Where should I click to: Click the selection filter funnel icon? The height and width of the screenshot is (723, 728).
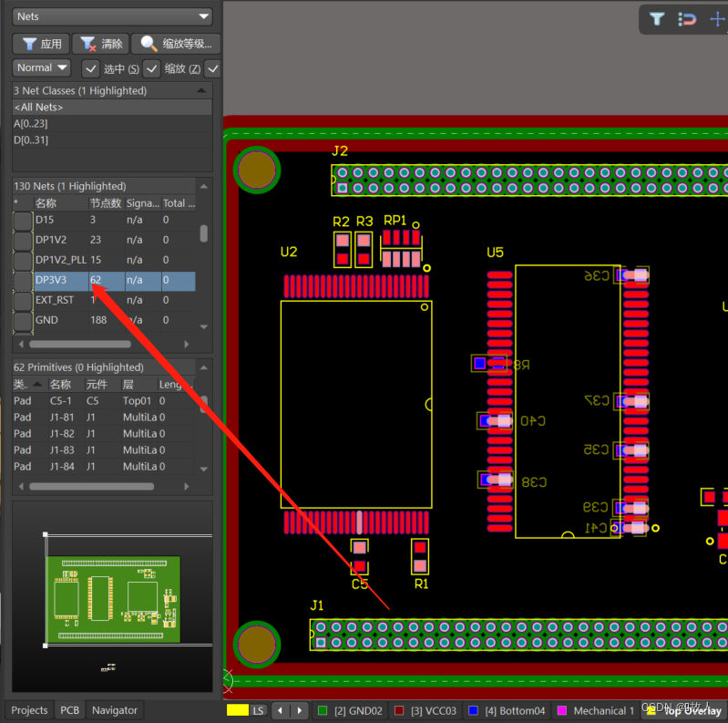pyautogui.click(x=657, y=19)
